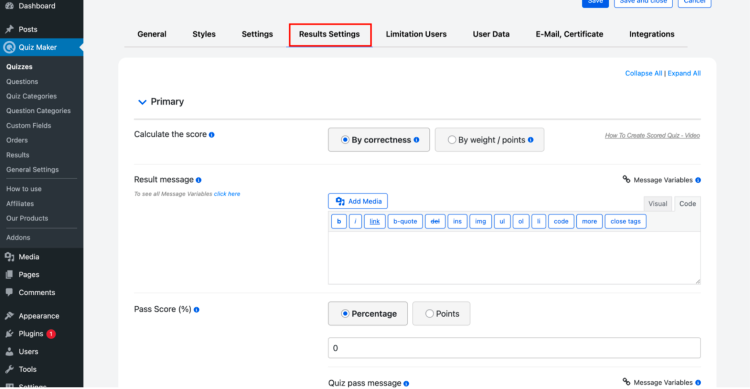Click the Plugins update count badge
Image resolution: width=750 pixels, height=389 pixels.
click(x=51, y=334)
